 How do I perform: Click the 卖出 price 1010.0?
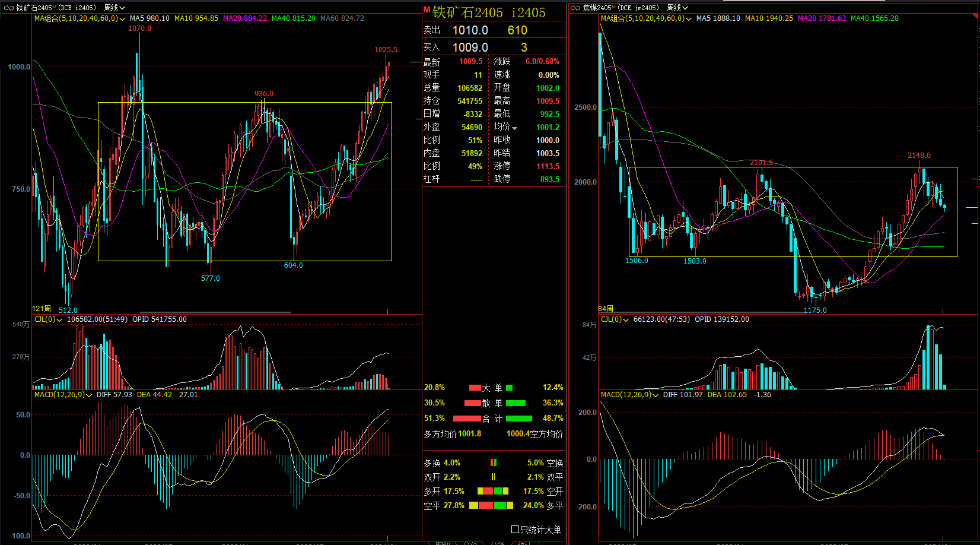tap(470, 30)
